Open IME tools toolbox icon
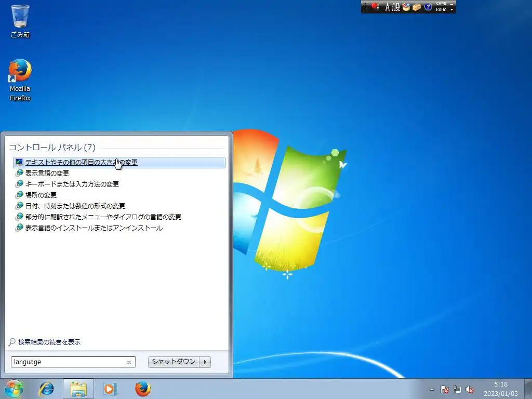Viewport: 532px width, 399px height. 416,7
